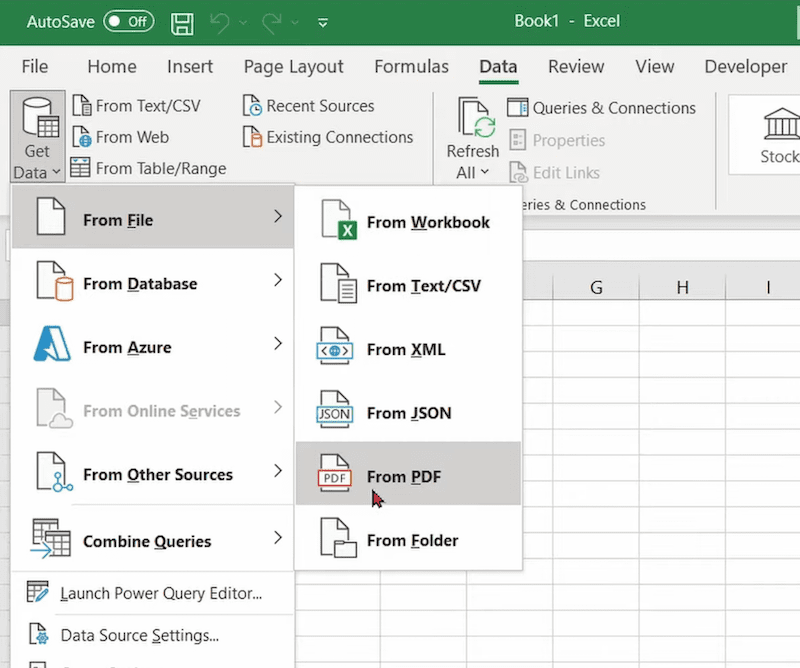The height and width of the screenshot is (668, 800).
Task: Click the From Workbook Excel icon
Action: [x=338, y=220]
